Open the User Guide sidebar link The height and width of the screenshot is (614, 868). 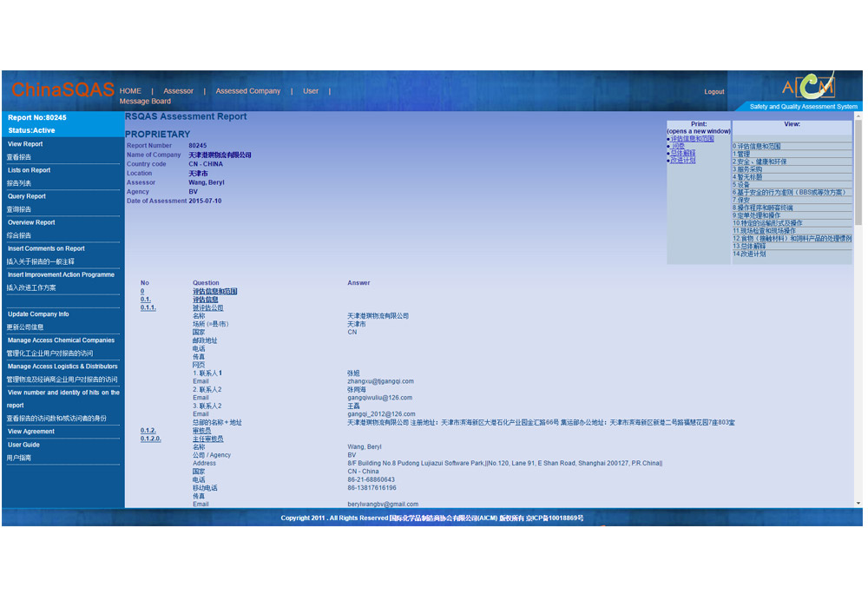click(x=23, y=445)
